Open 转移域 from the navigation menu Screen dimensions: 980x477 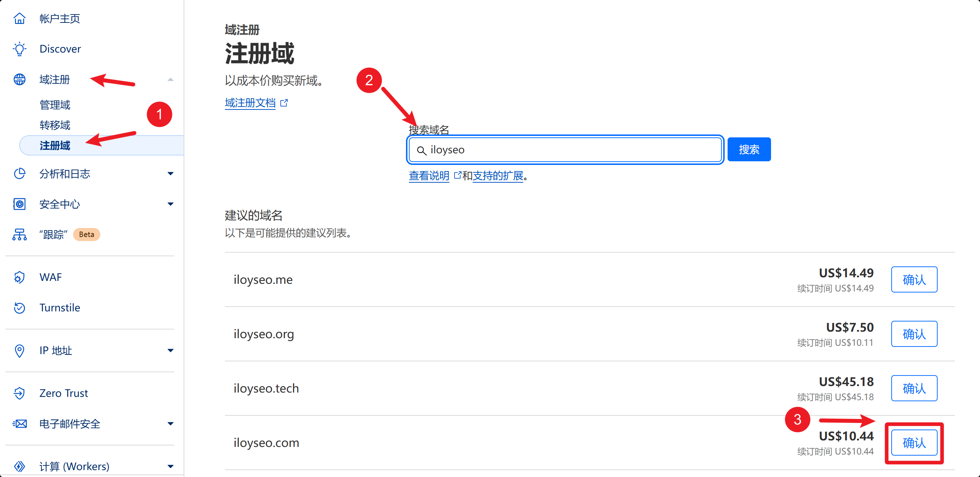[x=55, y=125]
